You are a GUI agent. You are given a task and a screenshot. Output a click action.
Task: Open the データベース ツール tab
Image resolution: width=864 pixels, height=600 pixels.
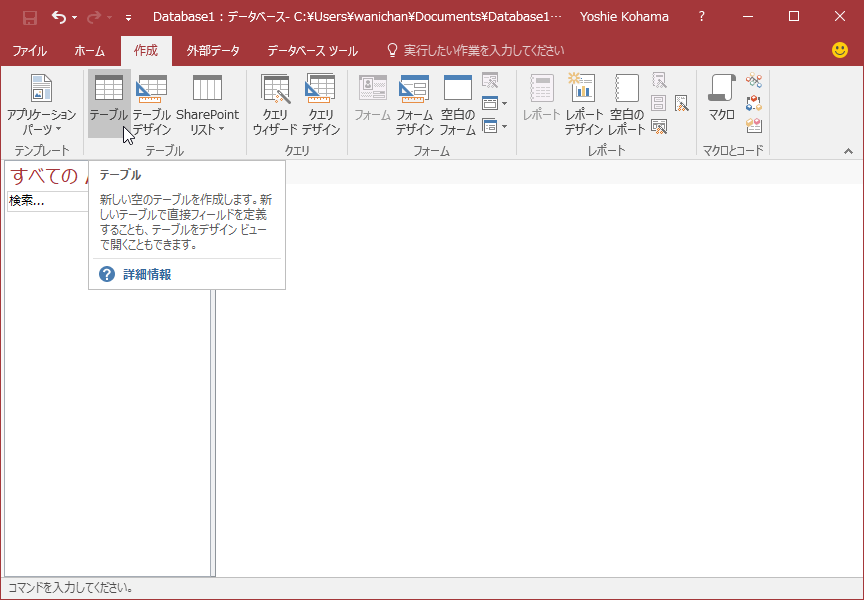tap(312, 51)
